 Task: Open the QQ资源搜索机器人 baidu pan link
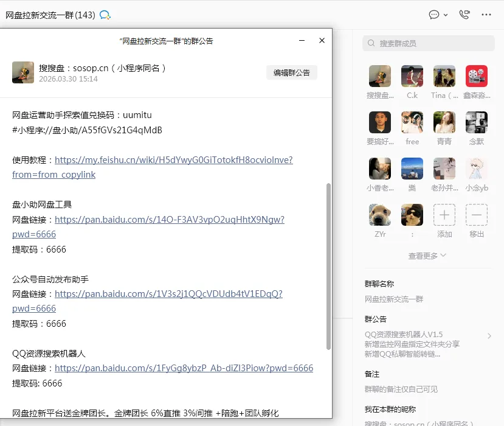pos(184,368)
